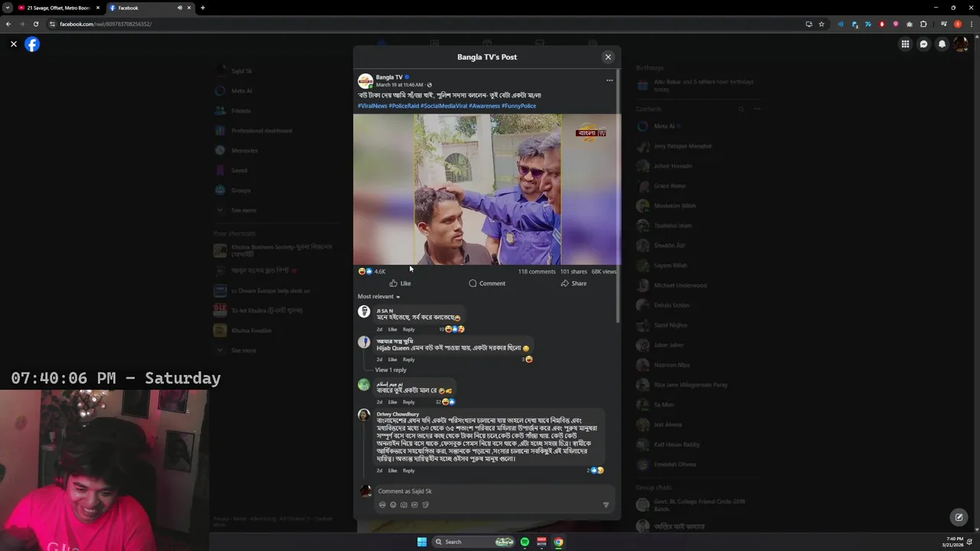This screenshot has width=980, height=551.
Task: Insert a GIF in the comment box
Action: (x=414, y=505)
